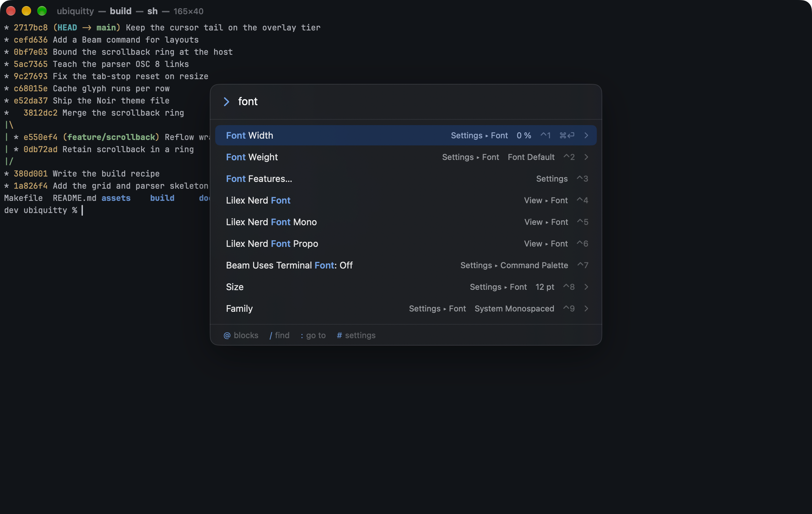Click the @ blocks filter hint
This screenshot has width=812, height=514.
(x=241, y=335)
